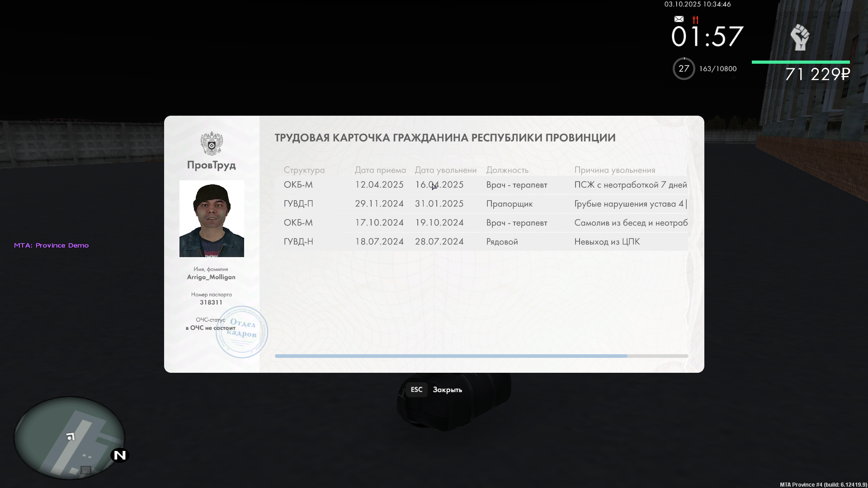Click the horizontal scrollbar under the table

pos(451,356)
